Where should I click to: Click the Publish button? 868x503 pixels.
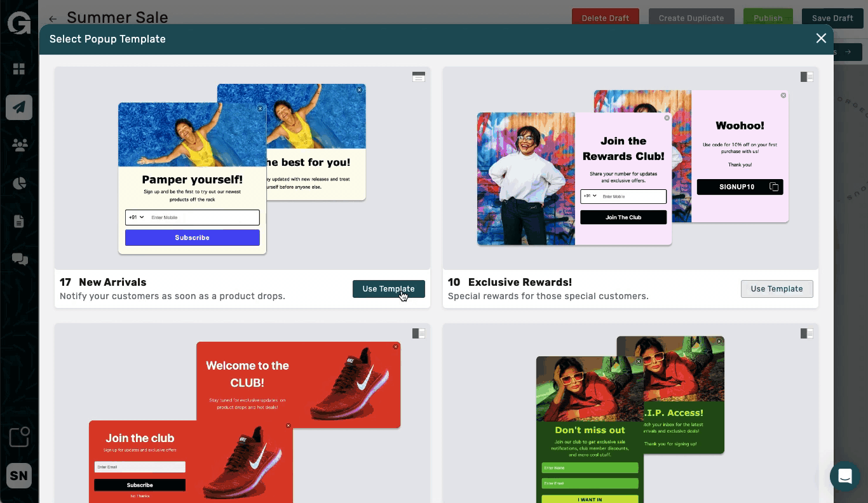[x=768, y=18]
